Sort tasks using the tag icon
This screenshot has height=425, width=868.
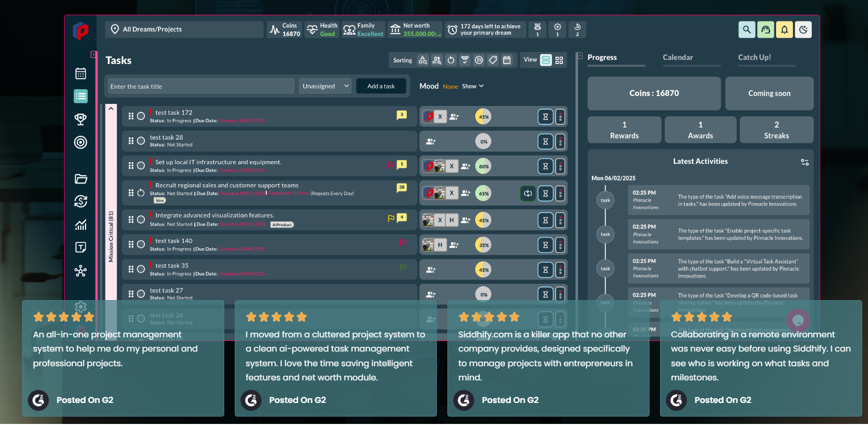pos(493,60)
